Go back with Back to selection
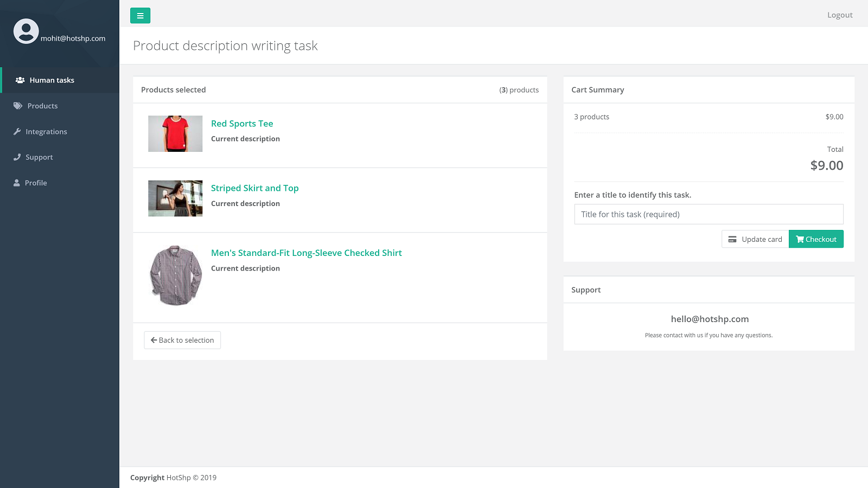The height and width of the screenshot is (488, 868). tap(182, 340)
